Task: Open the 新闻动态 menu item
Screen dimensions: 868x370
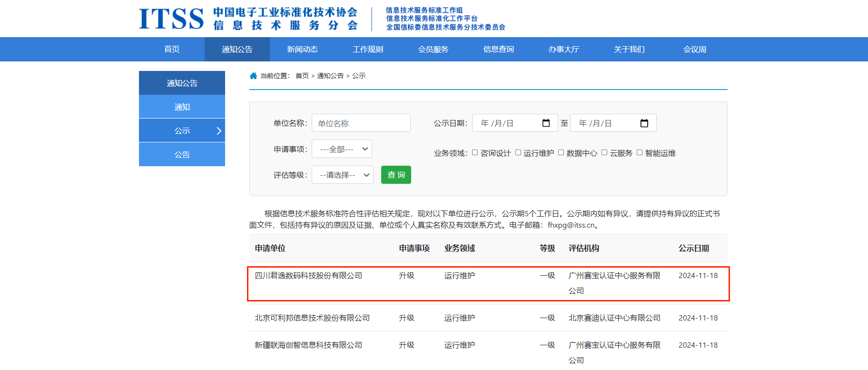Action: (302, 50)
